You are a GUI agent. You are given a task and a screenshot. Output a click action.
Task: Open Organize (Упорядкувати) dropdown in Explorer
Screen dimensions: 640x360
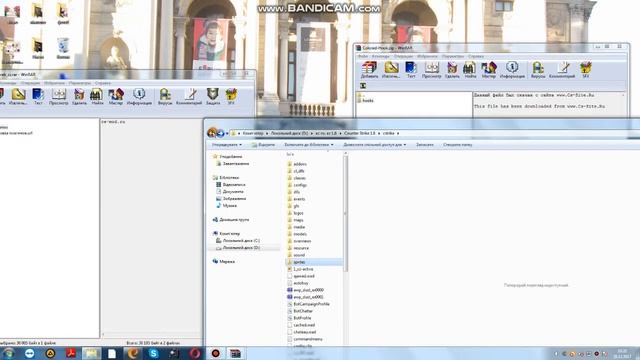[x=227, y=145]
